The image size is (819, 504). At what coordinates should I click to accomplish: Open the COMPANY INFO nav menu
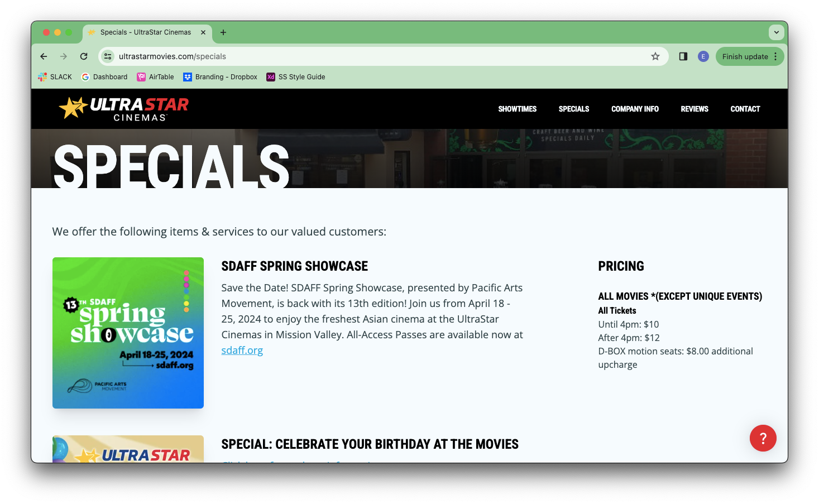(635, 109)
